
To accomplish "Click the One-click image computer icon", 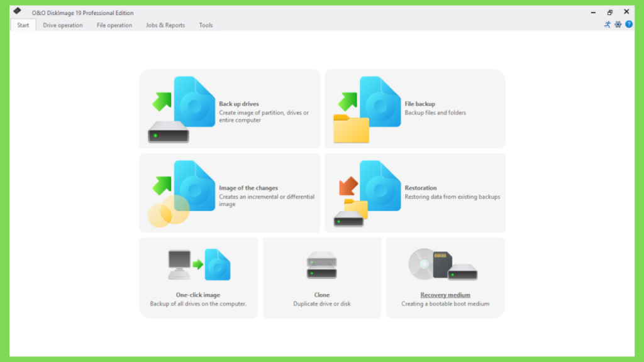I will pos(179,265).
